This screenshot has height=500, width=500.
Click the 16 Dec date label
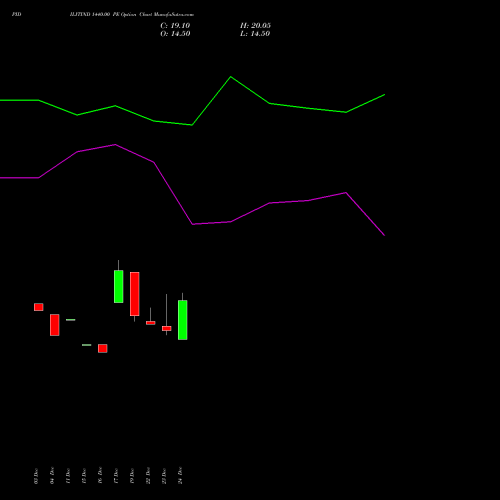pyautogui.click(x=100, y=476)
